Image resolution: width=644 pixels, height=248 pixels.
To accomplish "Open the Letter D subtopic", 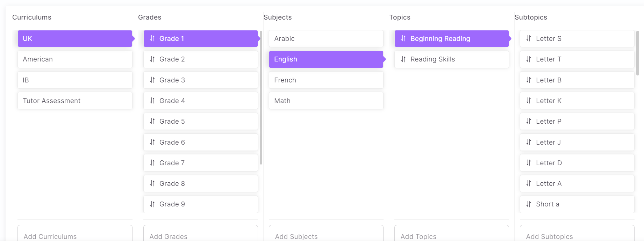I will (577, 163).
